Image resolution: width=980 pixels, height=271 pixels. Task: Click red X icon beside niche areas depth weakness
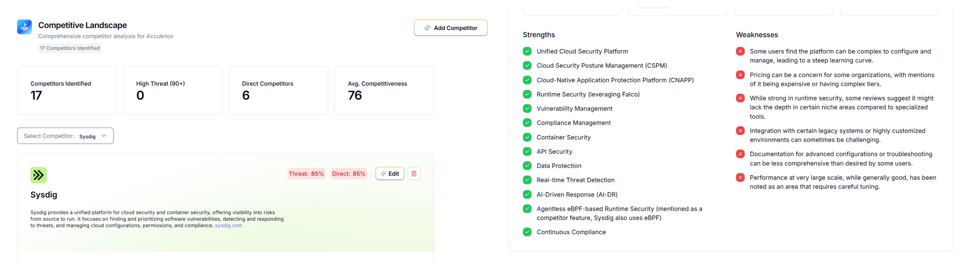click(740, 98)
